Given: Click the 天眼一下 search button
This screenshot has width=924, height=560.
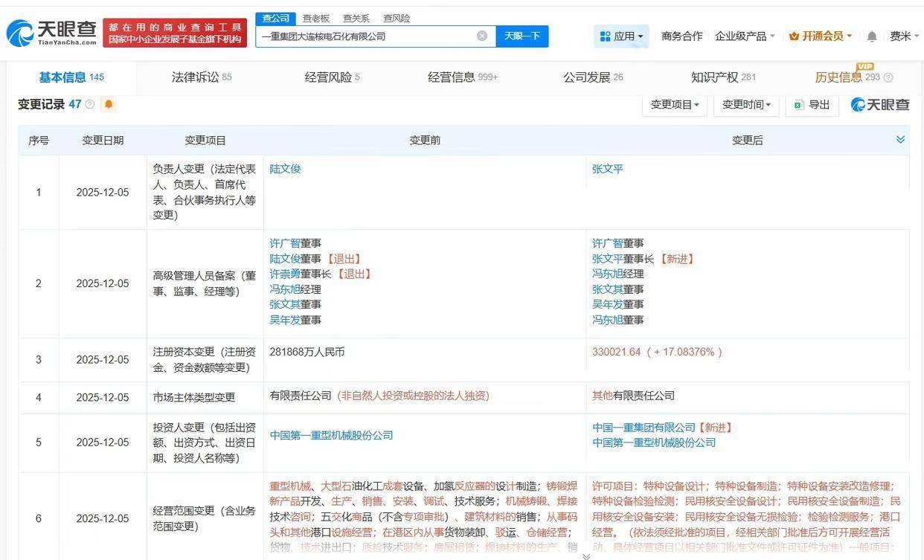Looking at the screenshot, I should (x=522, y=36).
